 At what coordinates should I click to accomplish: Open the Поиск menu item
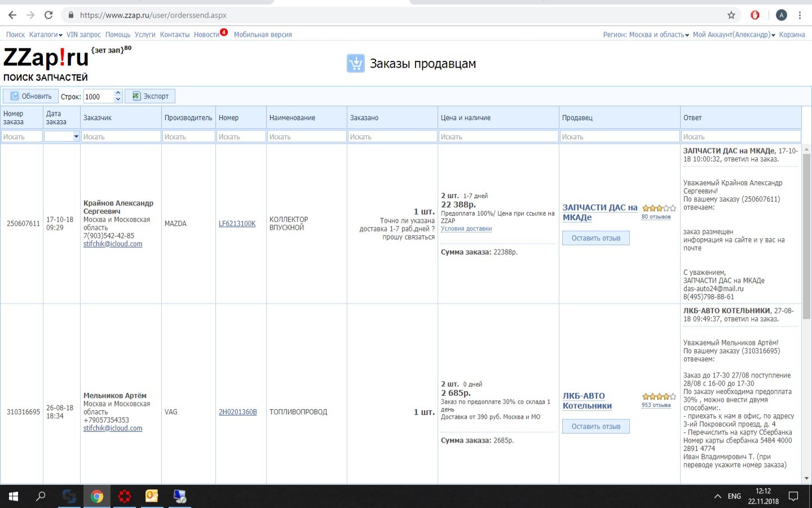pyautogui.click(x=15, y=34)
